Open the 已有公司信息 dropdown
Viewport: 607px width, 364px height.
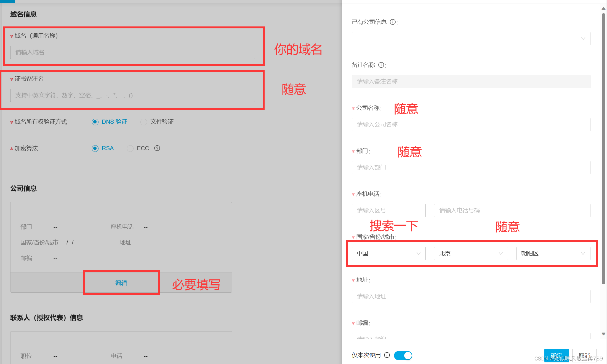(x=471, y=39)
